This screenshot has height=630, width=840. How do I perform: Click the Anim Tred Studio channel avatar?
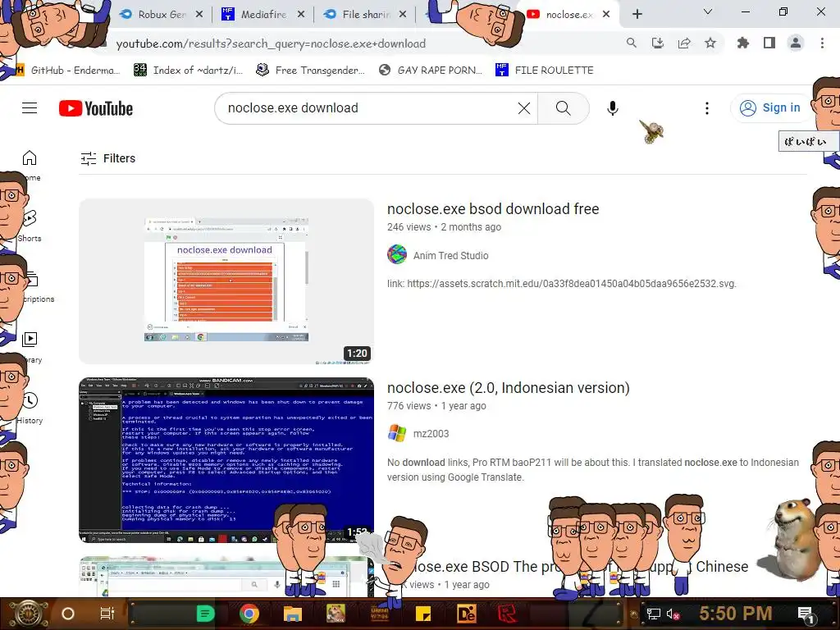click(x=397, y=254)
